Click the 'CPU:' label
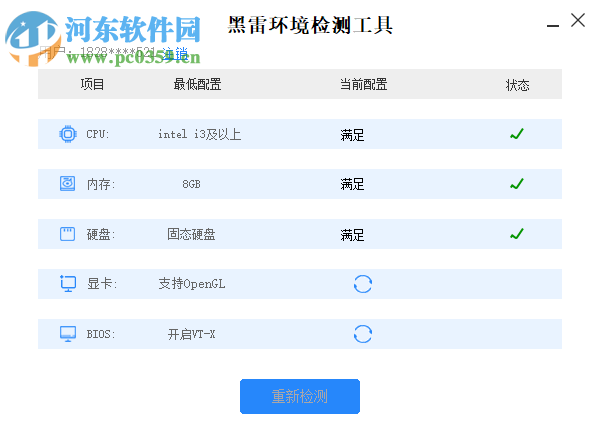This screenshot has width=600, height=434. [98, 134]
